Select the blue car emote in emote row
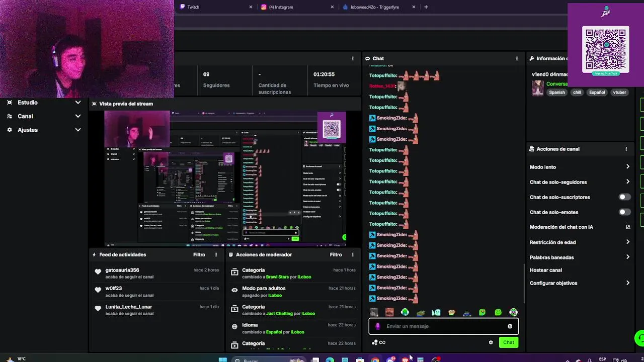The width and height of the screenshot is (644, 362). point(467,313)
